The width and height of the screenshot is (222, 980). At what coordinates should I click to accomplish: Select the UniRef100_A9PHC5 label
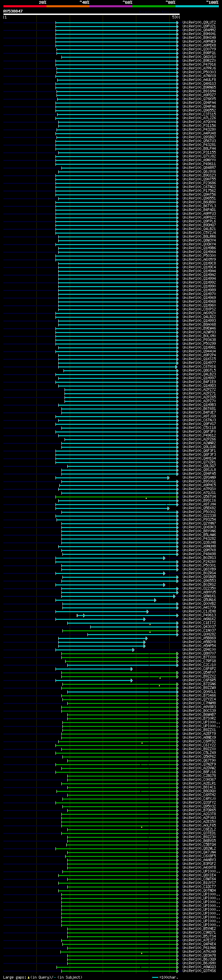199,485
